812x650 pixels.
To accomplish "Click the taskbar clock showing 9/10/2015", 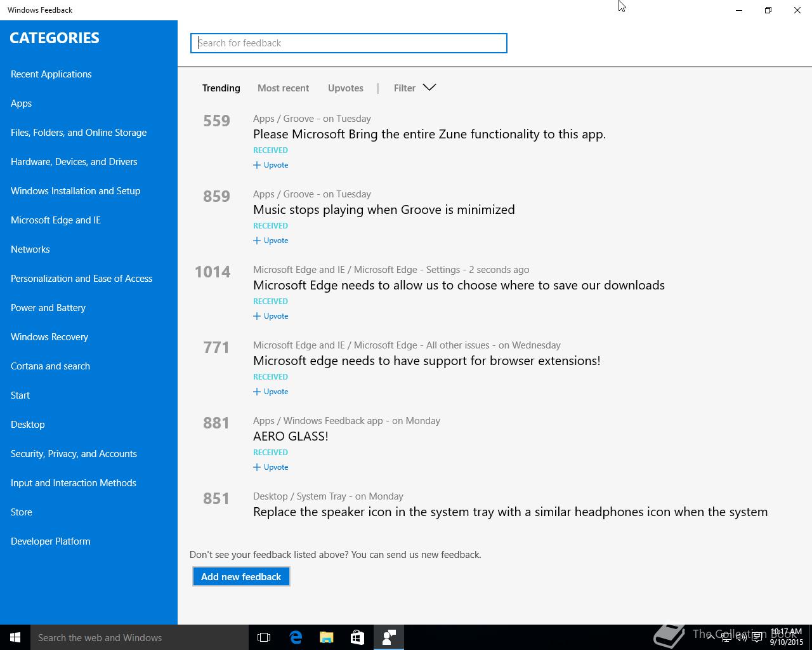I will coord(787,637).
